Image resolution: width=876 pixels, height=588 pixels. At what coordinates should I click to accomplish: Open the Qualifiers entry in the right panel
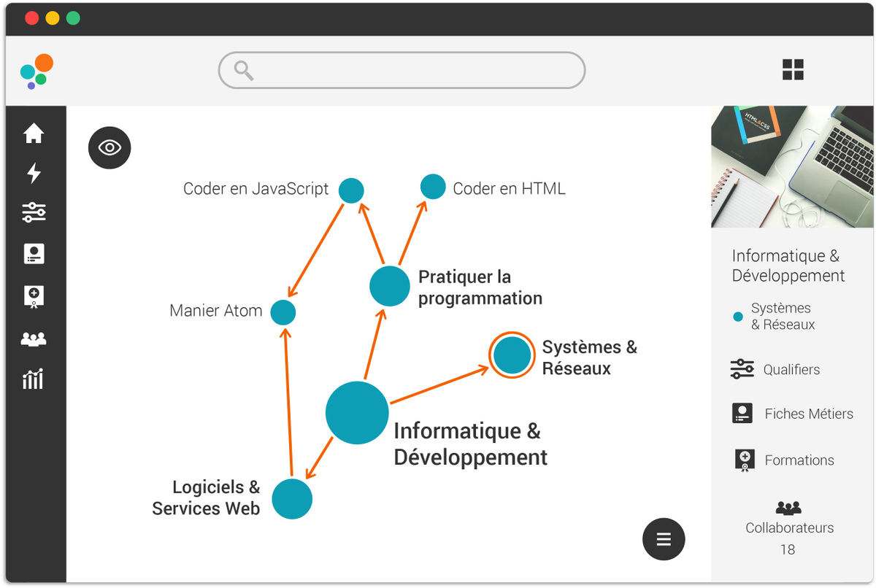click(793, 369)
